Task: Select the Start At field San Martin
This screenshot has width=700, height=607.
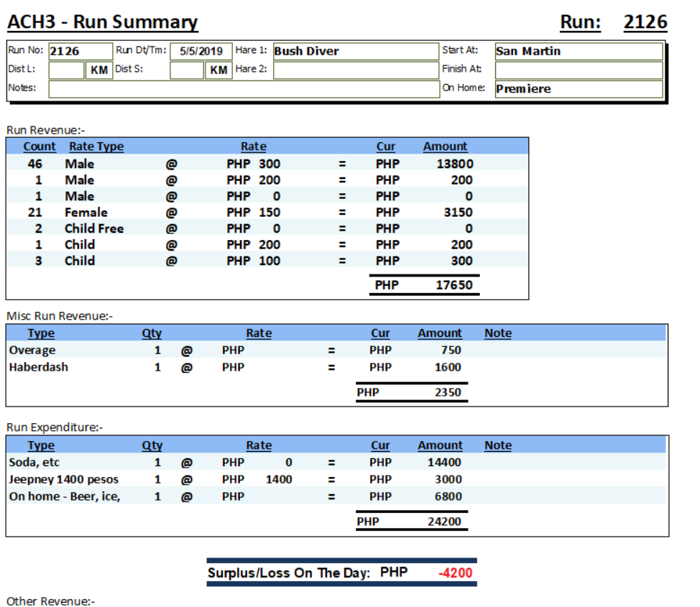Action: coord(578,52)
